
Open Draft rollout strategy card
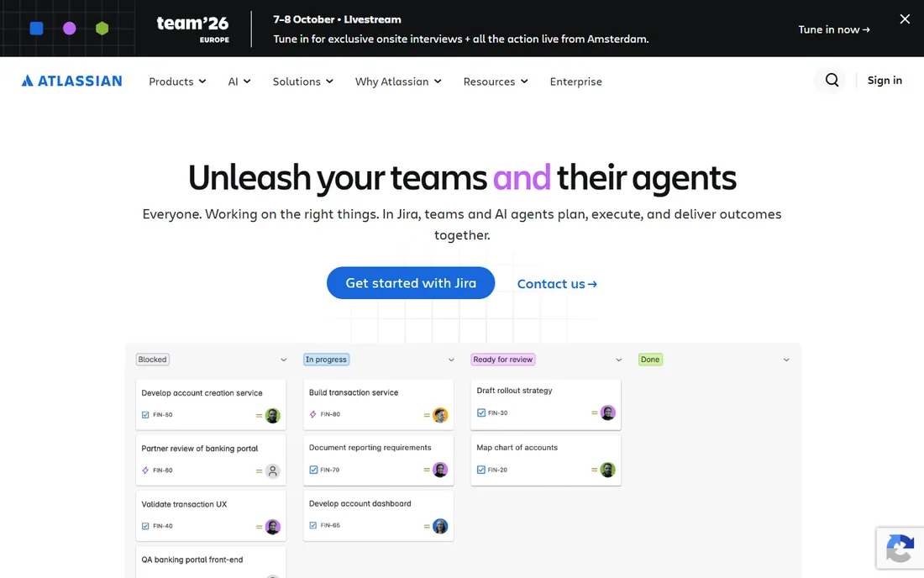[546, 404]
